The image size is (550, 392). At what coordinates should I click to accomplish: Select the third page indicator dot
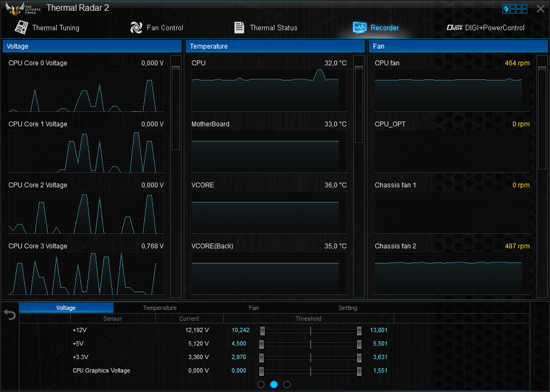pyautogui.click(x=287, y=384)
